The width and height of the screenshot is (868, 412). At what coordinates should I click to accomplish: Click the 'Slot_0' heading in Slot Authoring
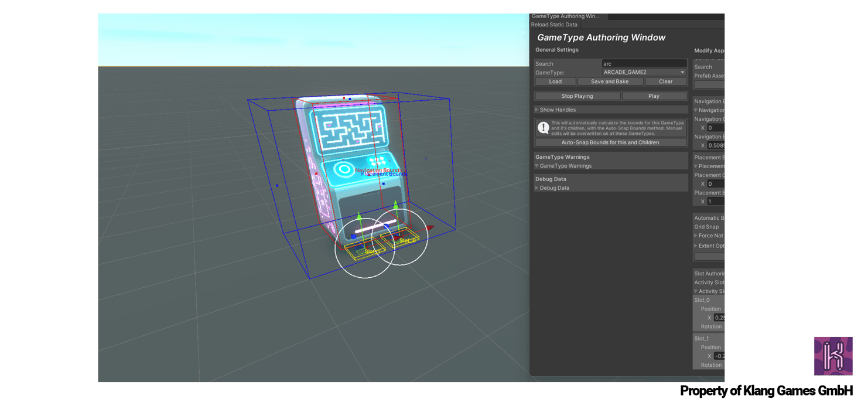[702, 300]
